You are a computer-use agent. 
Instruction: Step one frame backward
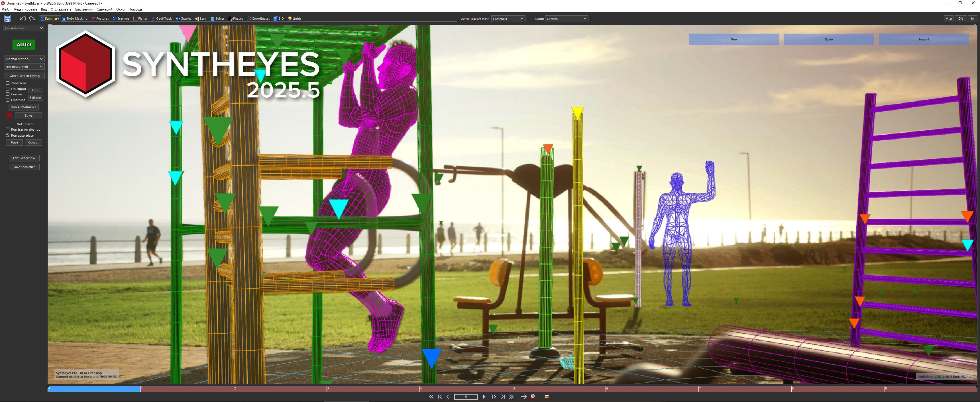(x=449, y=396)
